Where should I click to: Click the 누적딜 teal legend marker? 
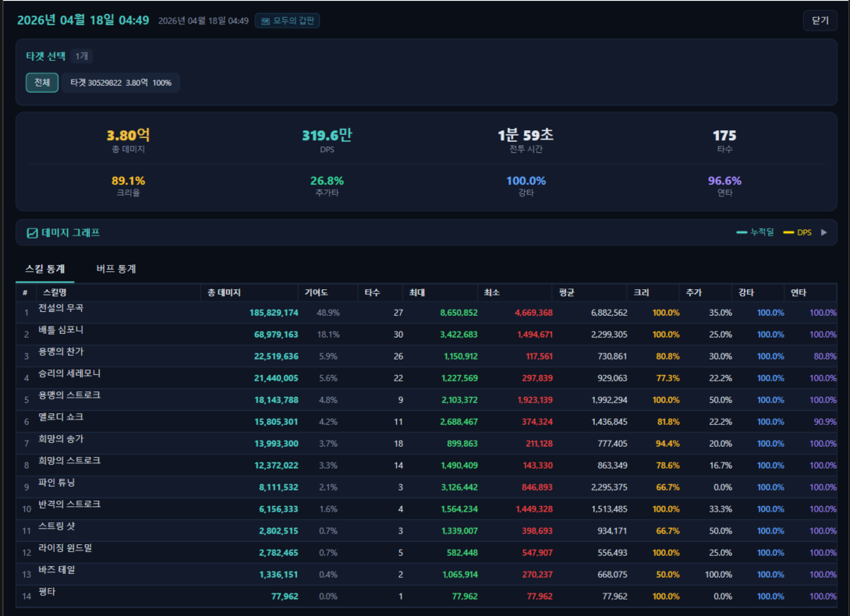coord(742,232)
